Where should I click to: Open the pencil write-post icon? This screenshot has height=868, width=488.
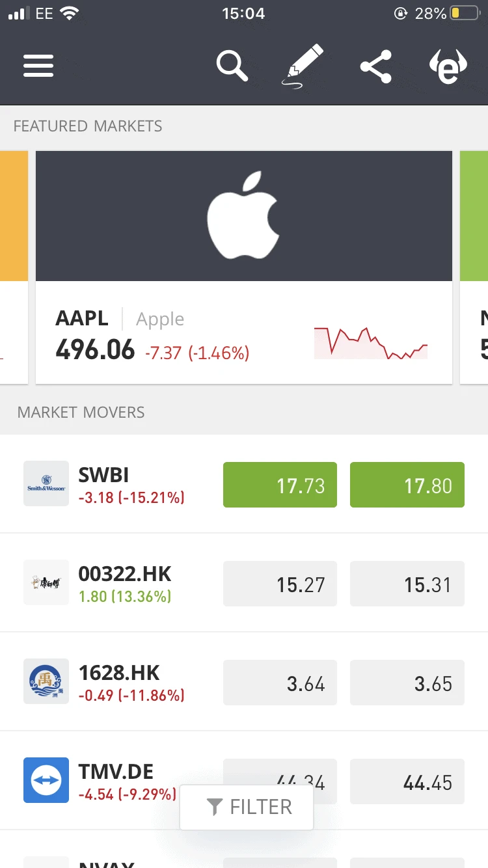(302, 65)
